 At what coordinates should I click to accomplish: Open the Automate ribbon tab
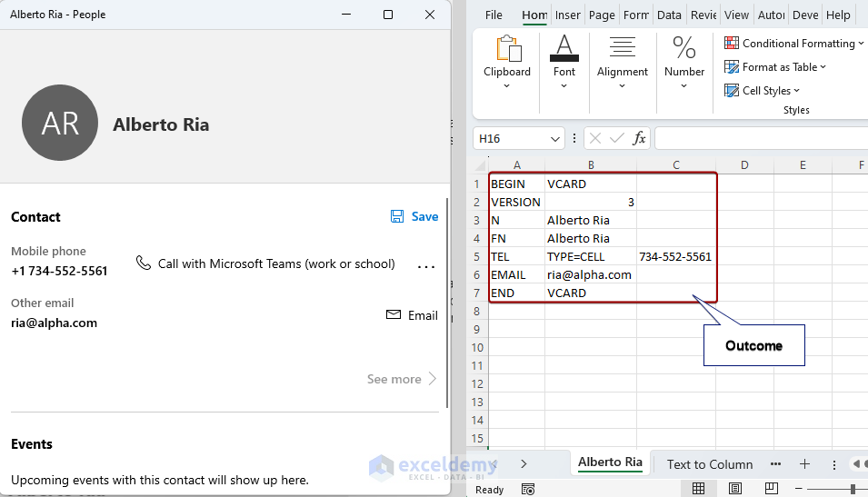(x=771, y=15)
